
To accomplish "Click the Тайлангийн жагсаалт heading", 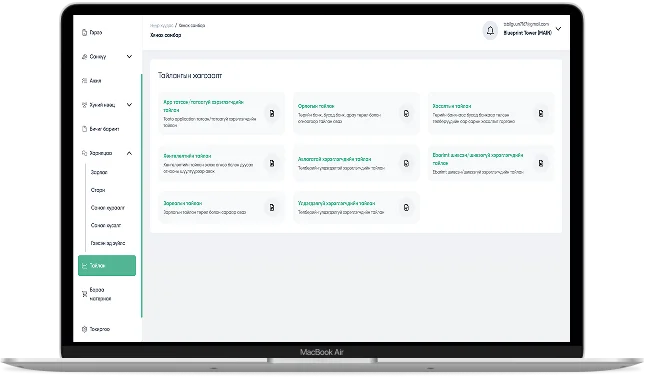I will 190,76.
